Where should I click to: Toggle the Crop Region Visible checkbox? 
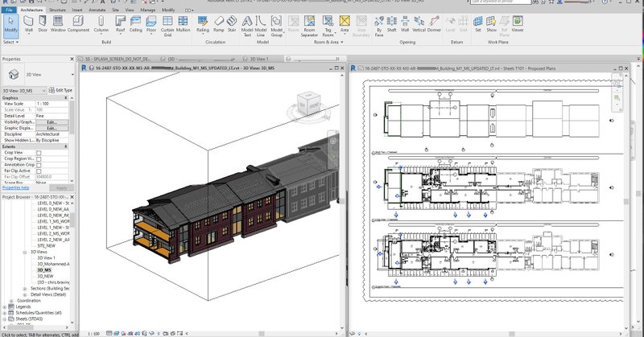point(39,159)
